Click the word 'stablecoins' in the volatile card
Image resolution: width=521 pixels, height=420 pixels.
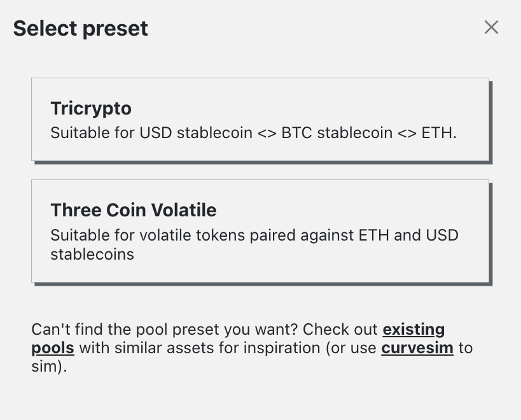tap(92, 255)
